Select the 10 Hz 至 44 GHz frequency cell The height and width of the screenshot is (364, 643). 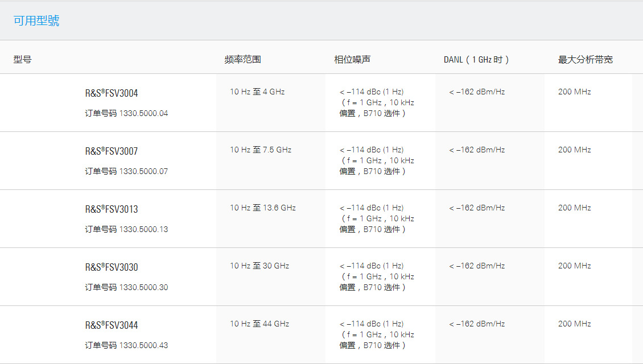[259, 323]
